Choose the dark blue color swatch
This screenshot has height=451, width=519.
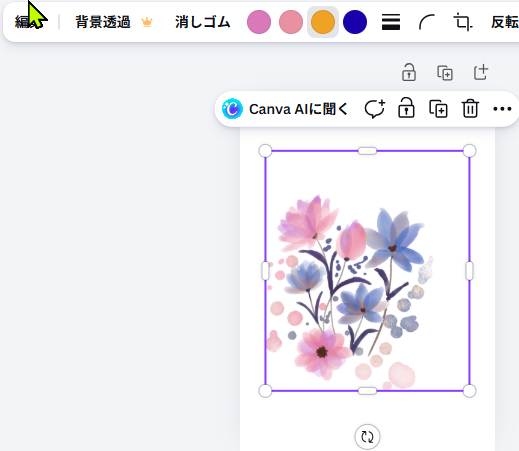coord(355,22)
